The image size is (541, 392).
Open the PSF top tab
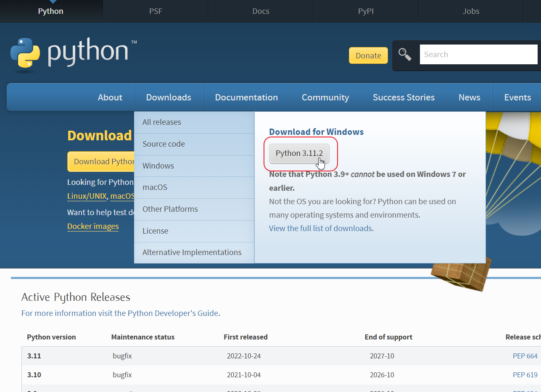coord(156,11)
